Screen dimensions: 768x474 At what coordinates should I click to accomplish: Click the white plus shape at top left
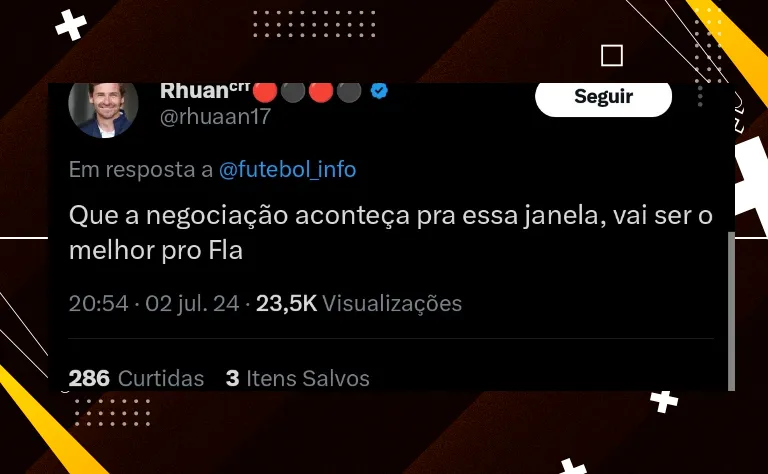click(x=71, y=25)
